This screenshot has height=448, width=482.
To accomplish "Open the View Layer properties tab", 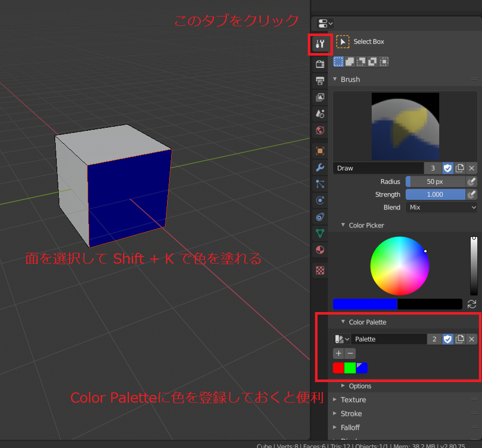I will click(320, 97).
